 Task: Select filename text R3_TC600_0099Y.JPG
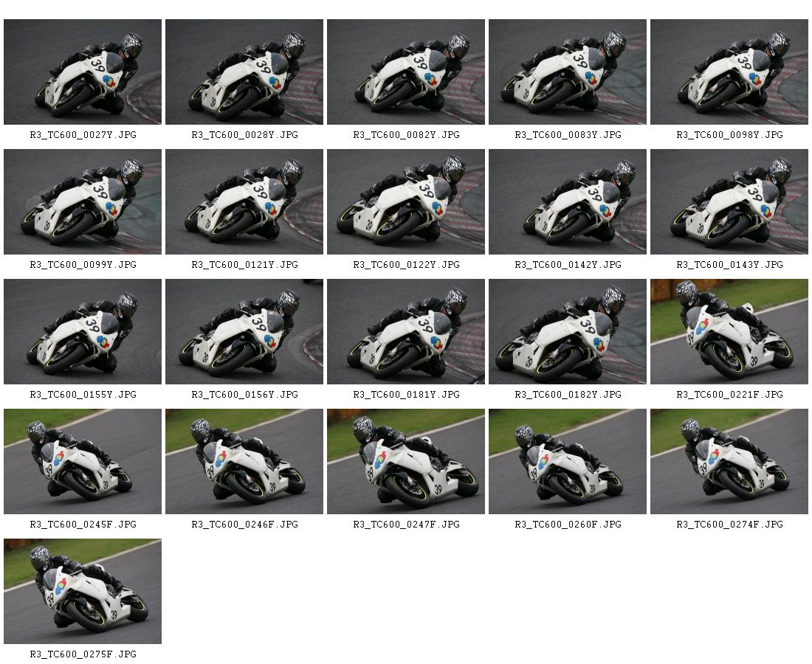[x=83, y=265]
